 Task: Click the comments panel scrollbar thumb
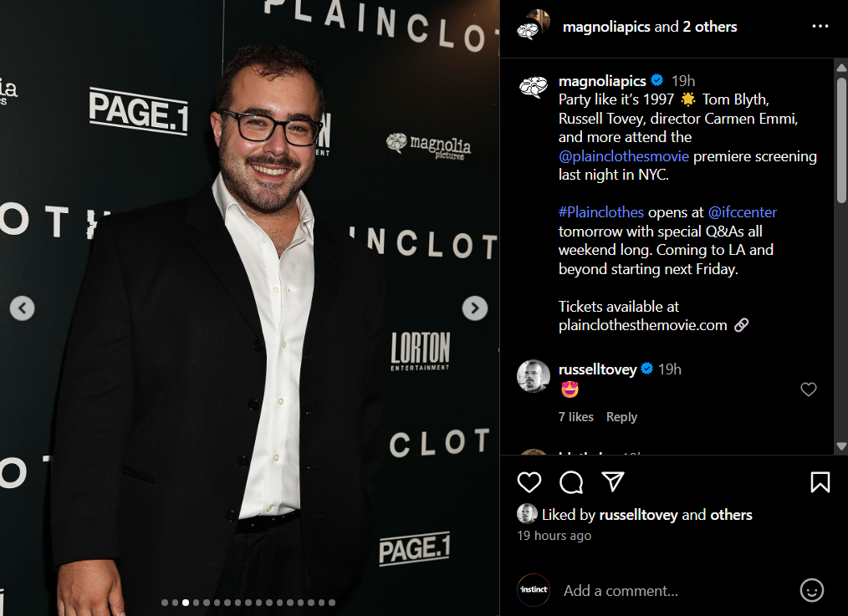click(x=841, y=140)
